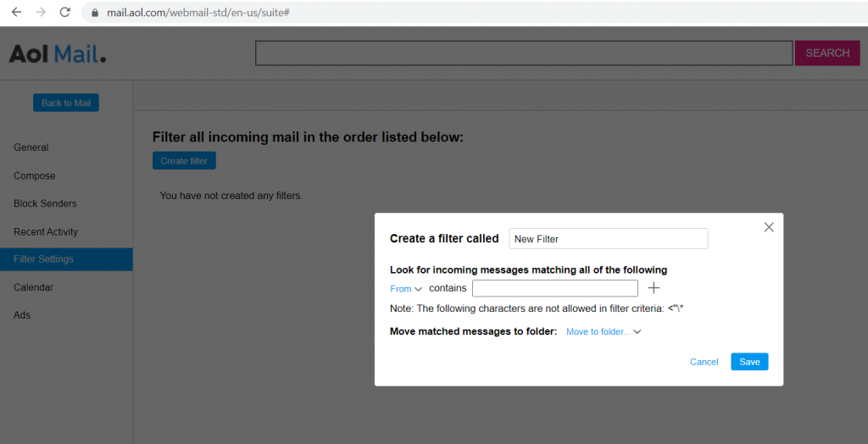Click the Back to Mail button
This screenshot has width=868, height=444.
(x=66, y=103)
